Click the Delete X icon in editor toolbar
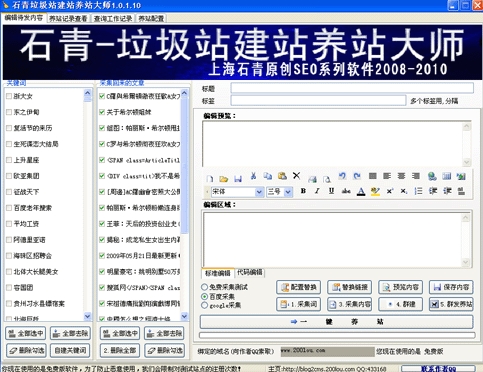The image size is (483, 372). [296, 175]
